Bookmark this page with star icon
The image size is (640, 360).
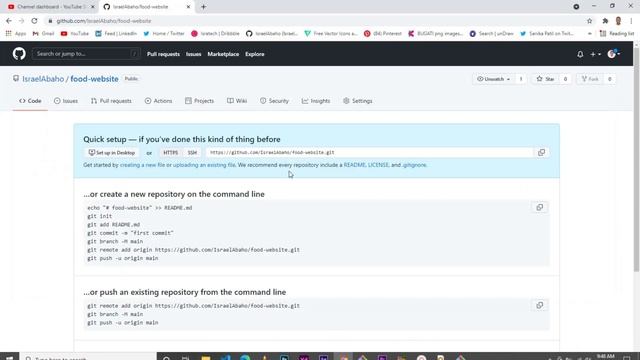click(x=589, y=21)
